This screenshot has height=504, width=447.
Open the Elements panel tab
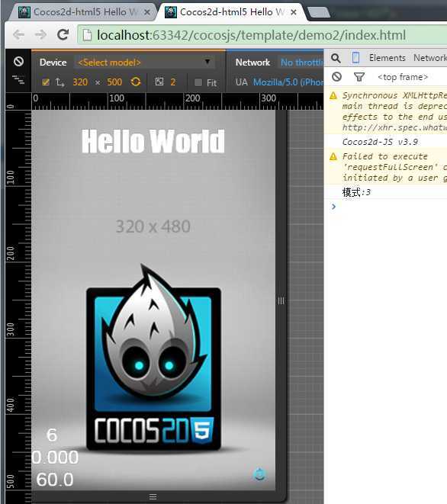pyautogui.click(x=388, y=58)
